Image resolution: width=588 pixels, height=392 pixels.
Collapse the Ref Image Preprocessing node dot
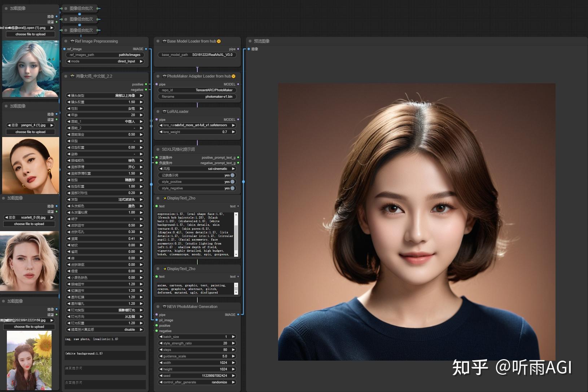[66, 41]
